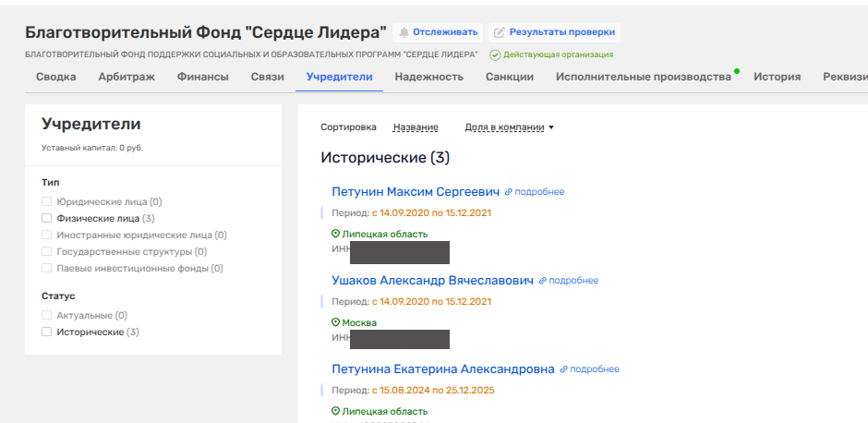Click period с 15.08.2024 по 25.12.2025
This screenshot has width=868, height=423.
[x=433, y=391]
